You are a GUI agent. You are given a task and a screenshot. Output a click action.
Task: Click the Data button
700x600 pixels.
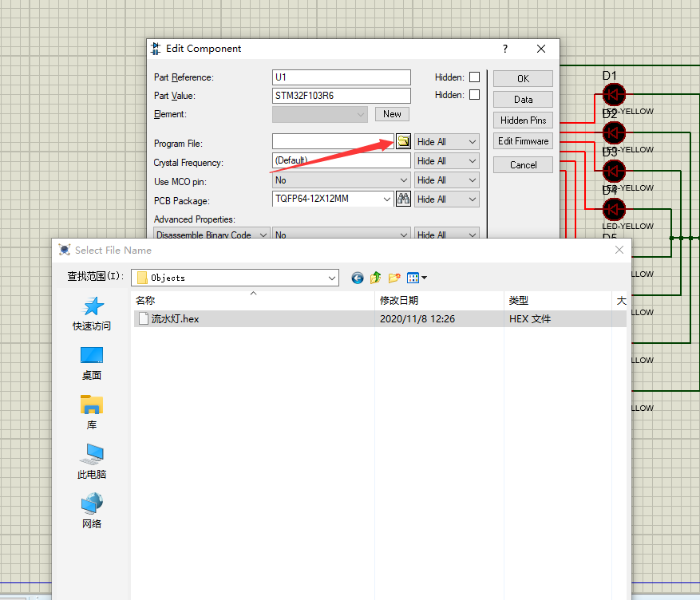(x=523, y=100)
